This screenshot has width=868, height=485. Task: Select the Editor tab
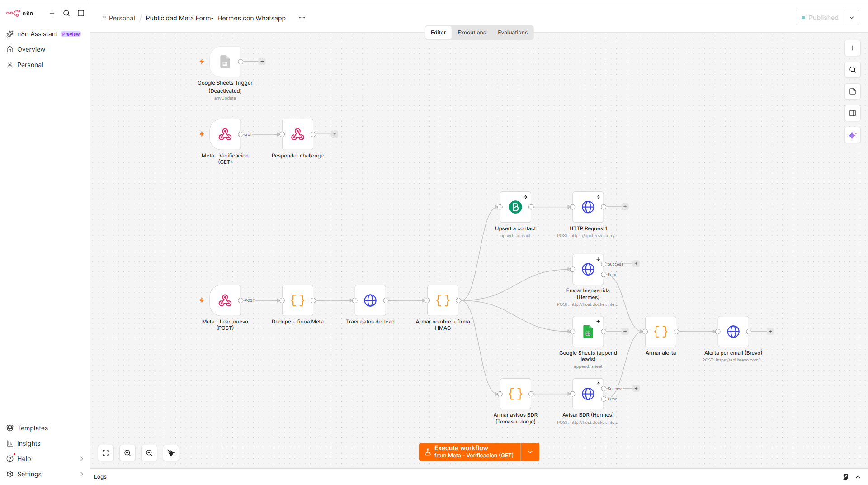[x=438, y=33]
